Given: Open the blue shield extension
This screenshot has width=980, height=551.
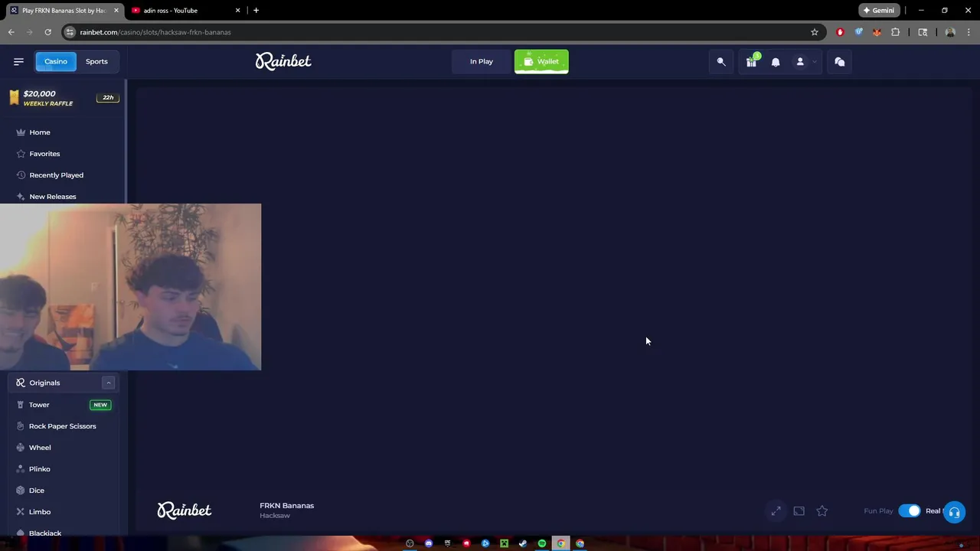Looking at the screenshot, I should (x=858, y=32).
